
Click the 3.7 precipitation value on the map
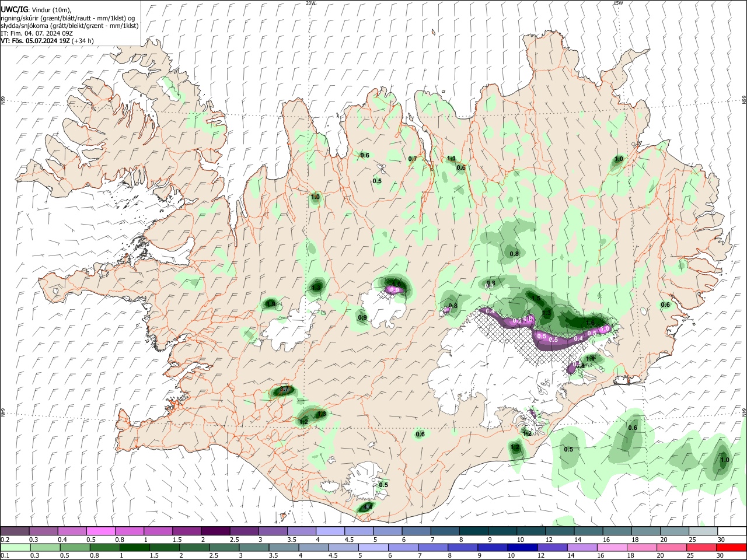click(285, 389)
